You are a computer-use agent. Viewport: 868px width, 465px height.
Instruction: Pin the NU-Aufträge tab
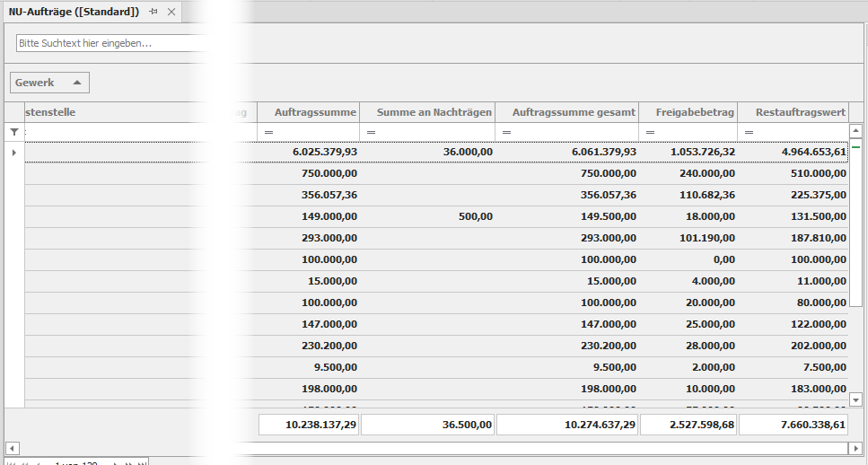tap(153, 12)
